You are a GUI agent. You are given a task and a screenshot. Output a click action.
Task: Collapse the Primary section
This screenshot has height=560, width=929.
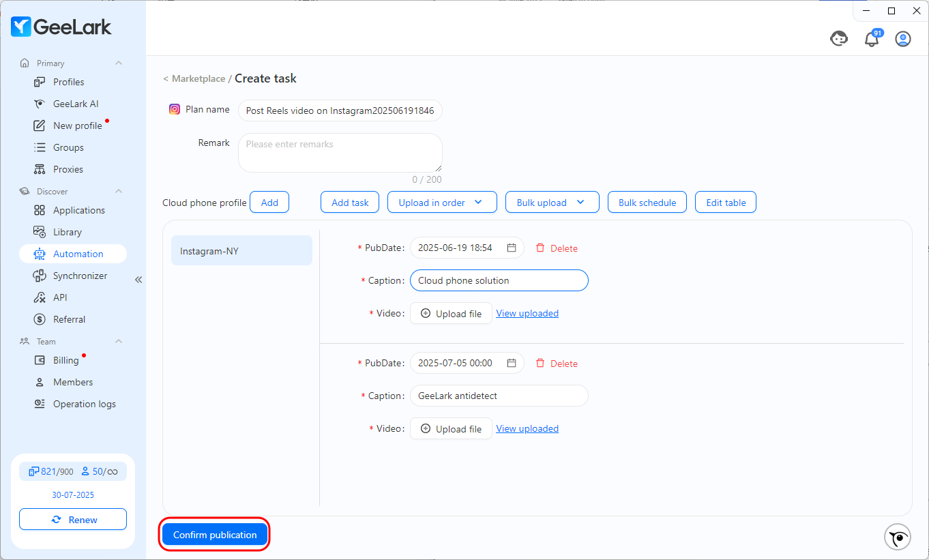click(x=119, y=63)
